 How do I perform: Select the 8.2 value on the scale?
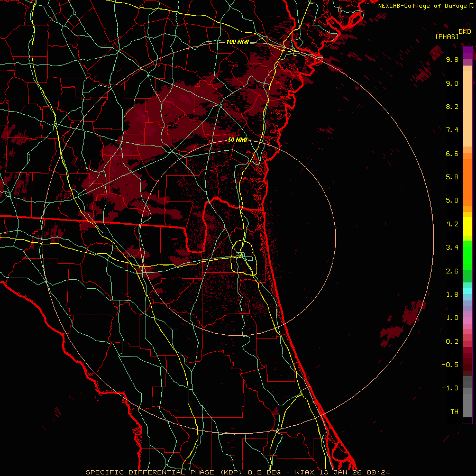click(x=452, y=106)
